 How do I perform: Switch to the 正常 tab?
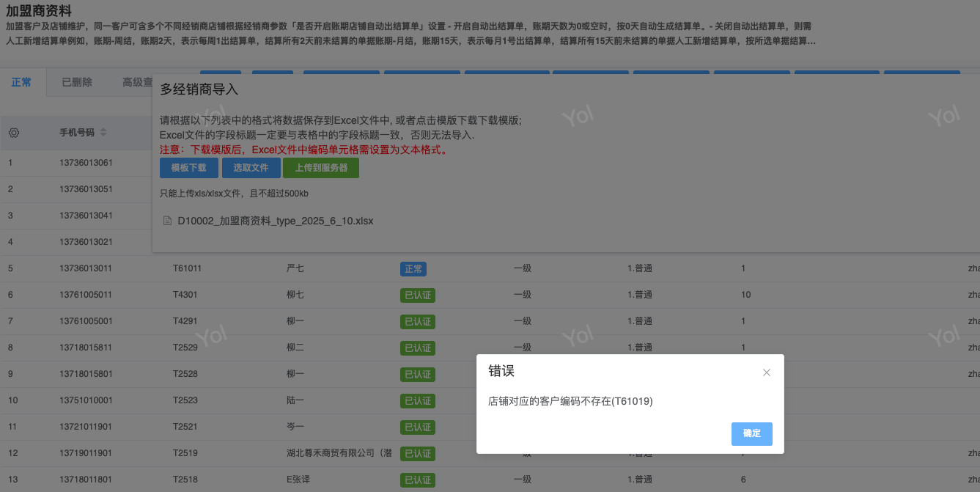[x=22, y=82]
